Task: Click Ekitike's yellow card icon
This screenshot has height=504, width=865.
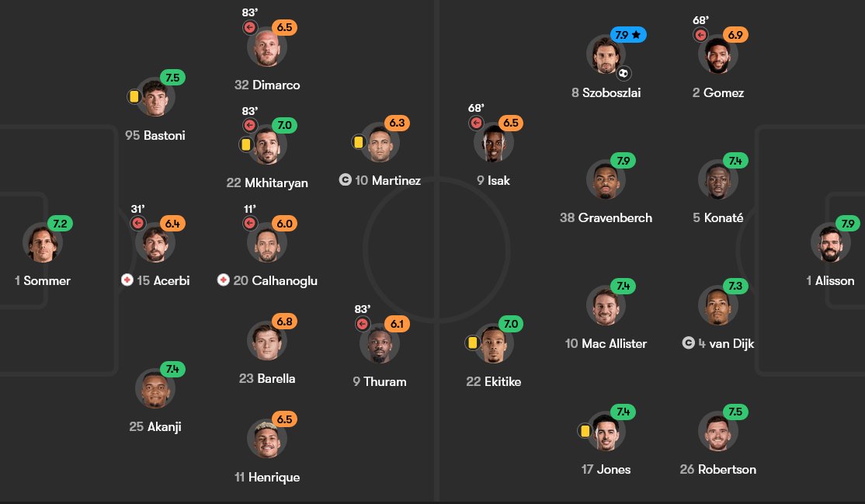Action: (472, 342)
